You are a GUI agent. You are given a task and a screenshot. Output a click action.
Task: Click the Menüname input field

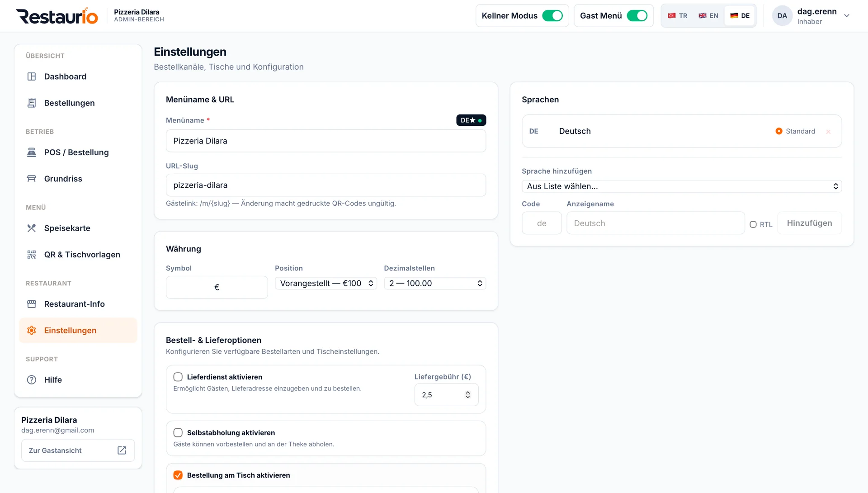[326, 141]
